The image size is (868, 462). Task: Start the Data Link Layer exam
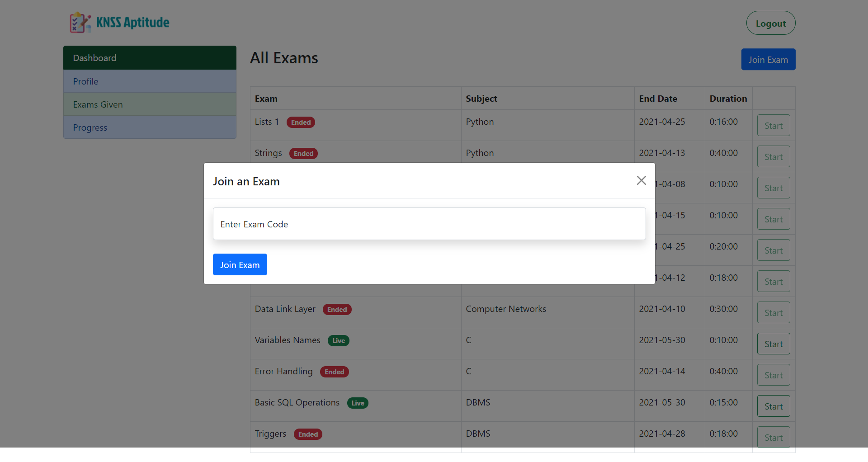tap(773, 313)
